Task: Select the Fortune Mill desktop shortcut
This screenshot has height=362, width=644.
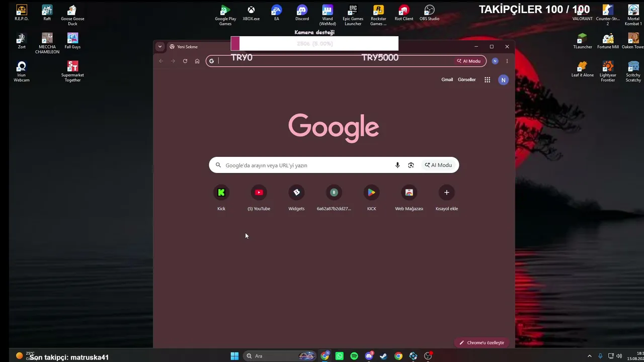Action: (608, 41)
